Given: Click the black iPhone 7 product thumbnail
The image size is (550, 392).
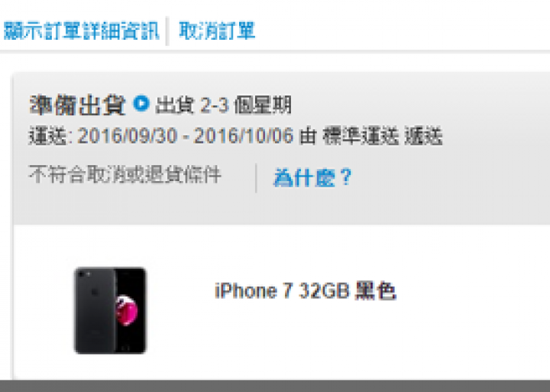Looking at the screenshot, I should point(110,310).
